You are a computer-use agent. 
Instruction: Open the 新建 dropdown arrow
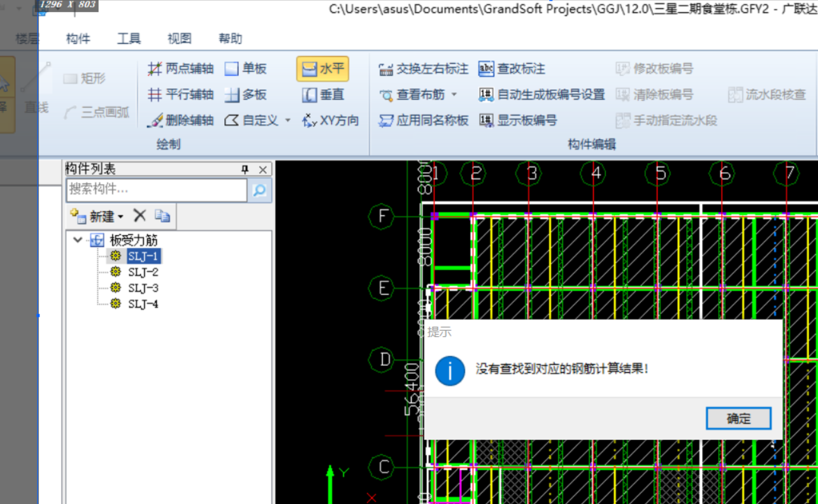point(120,217)
